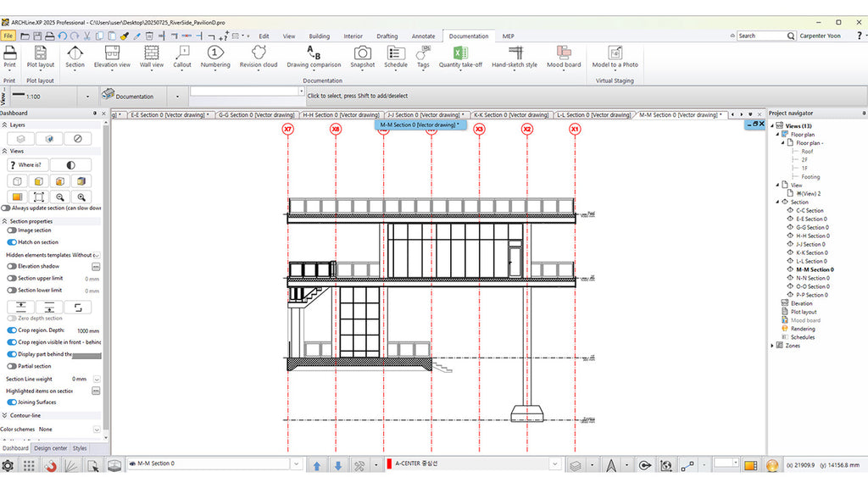This screenshot has width=868, height=488.
Task: Select the Wall view tool
Action: click(151, 57)
